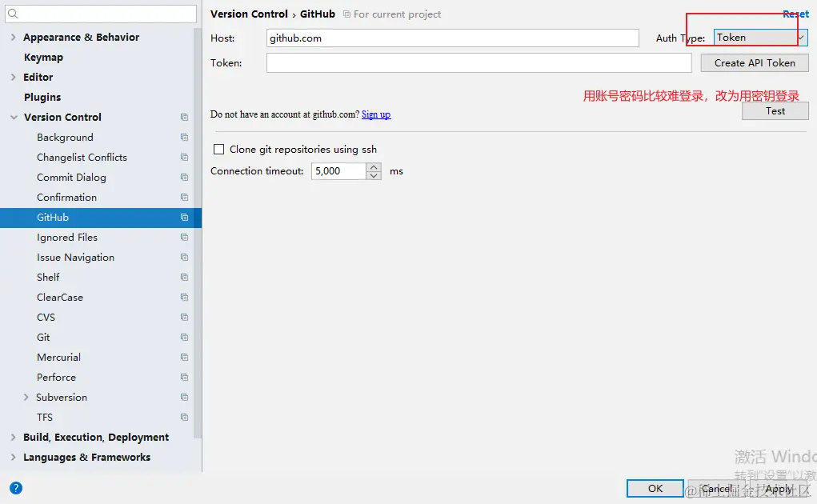Select Commit Dialog settings
Image resolution: width=817 pixels, height=504 pixels.
point(71,178)
